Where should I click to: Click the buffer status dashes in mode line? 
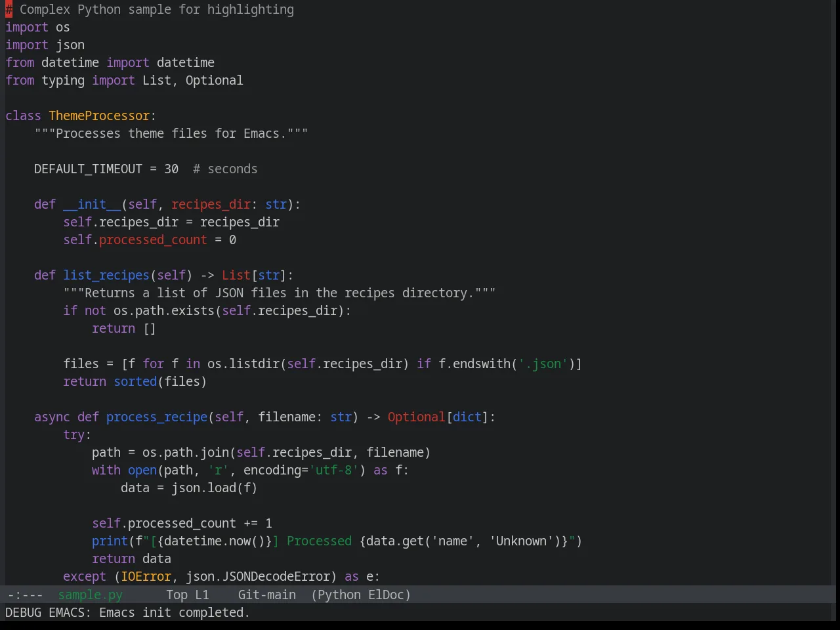[25, 595]
